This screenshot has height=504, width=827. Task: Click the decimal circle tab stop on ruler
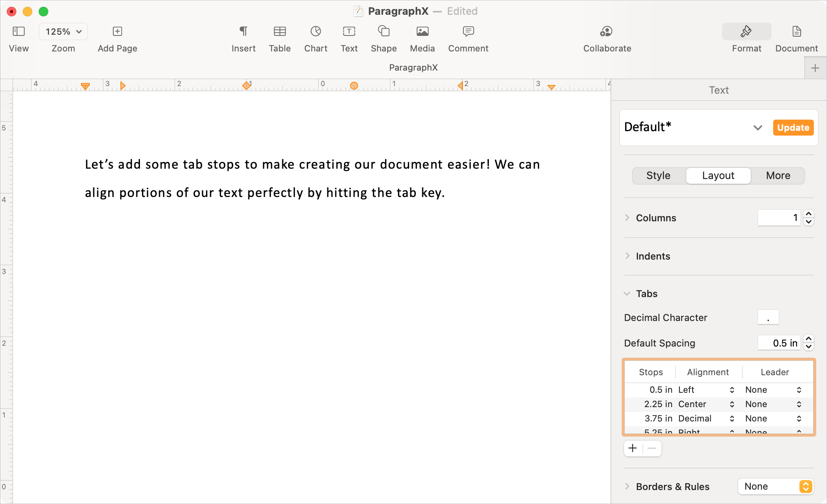pos(354,86)
